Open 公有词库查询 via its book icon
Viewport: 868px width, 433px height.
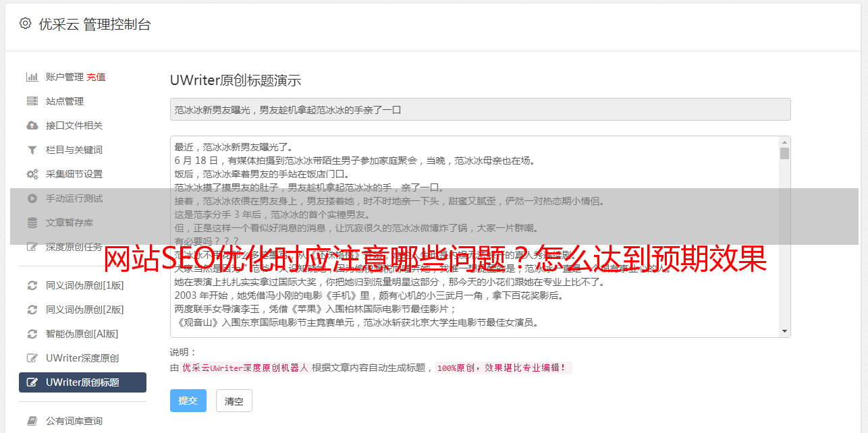[x=32, y=421]
